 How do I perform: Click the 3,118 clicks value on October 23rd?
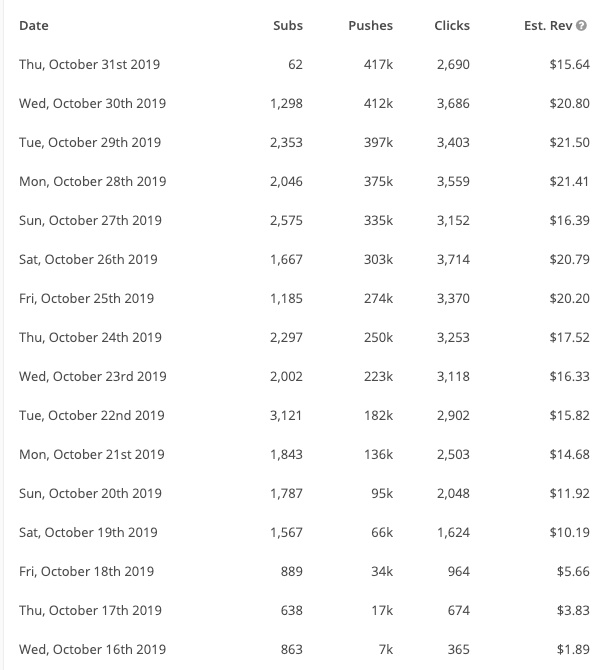pyautogui.click(x=453, y=376)
